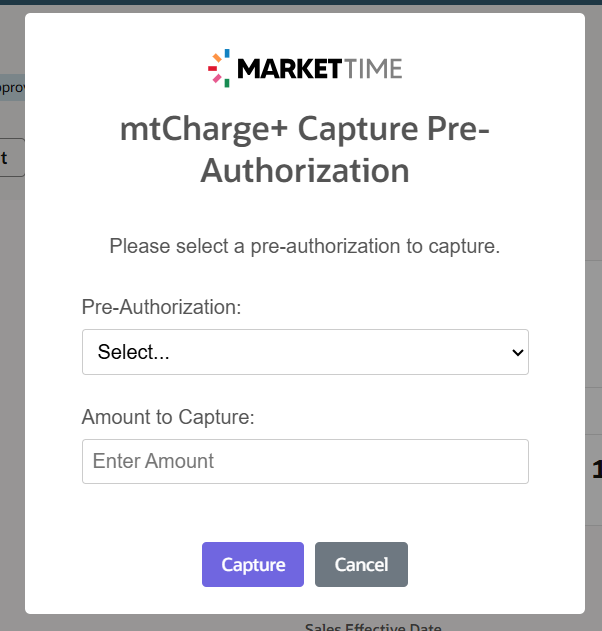Click the partially visible status badge ending in "pro"
This screenshot has width=602, height=631.
(12, 87)
